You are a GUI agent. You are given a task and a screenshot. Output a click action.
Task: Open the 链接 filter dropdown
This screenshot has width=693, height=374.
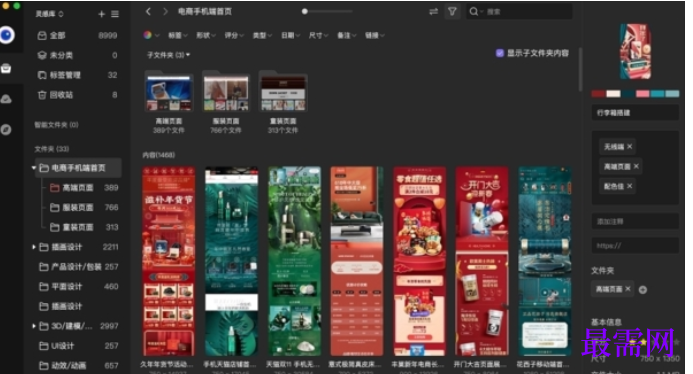pos(374,35)
